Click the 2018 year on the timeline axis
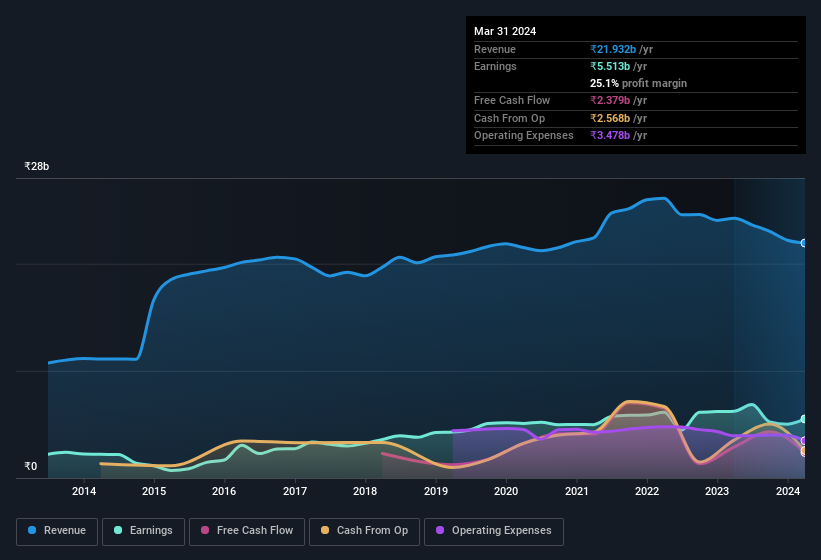Image resolution: width=821 pixels, height=560 pixels. pos(365,491)
